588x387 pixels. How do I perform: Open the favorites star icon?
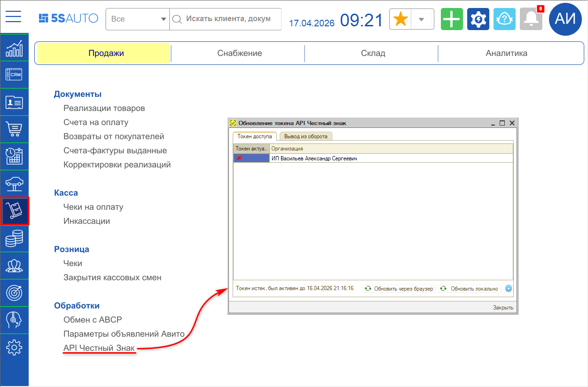(400, 19)
